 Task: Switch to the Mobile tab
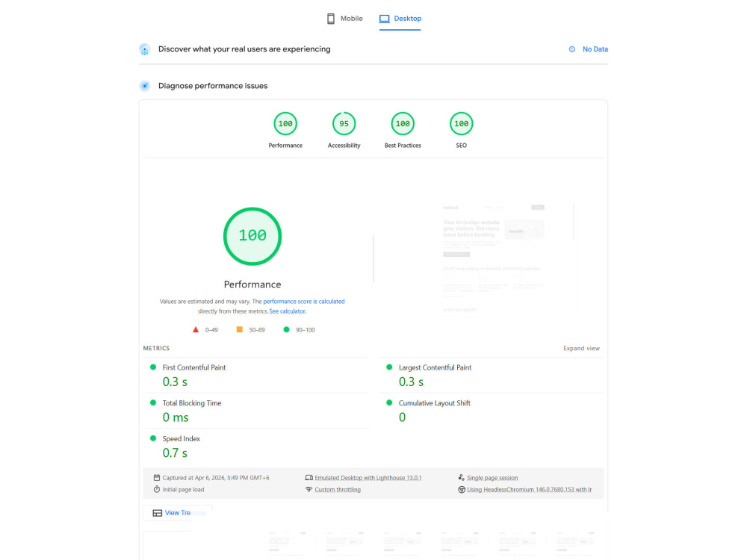tap(344, 19)
